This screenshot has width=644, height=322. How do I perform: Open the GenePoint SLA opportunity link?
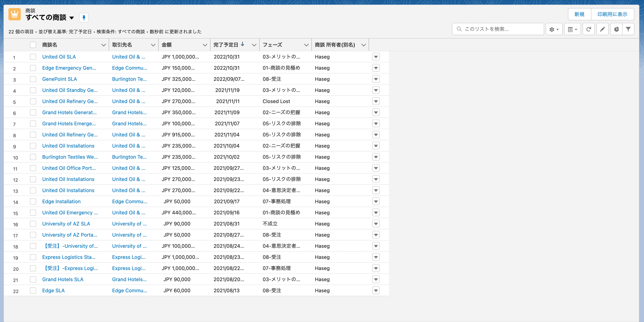(x=60, y=79)
